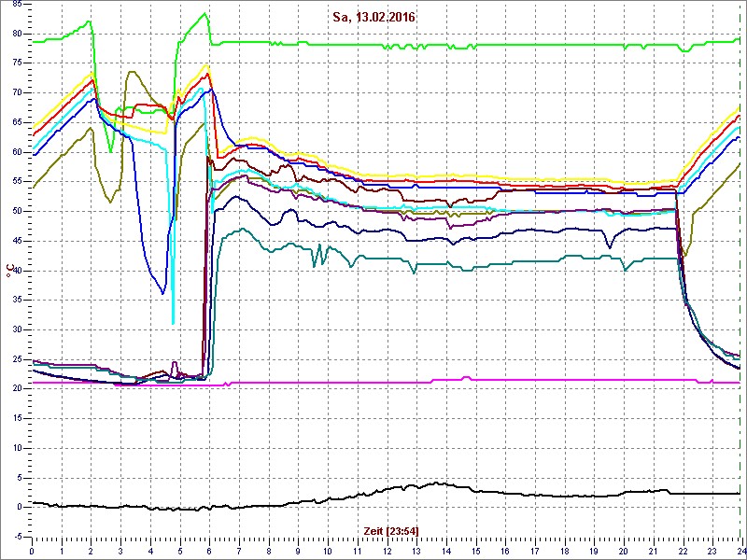The image size is (747, 560).
Task: Click the "55" value on the temperature axis
Action: [x=17, y=182]
